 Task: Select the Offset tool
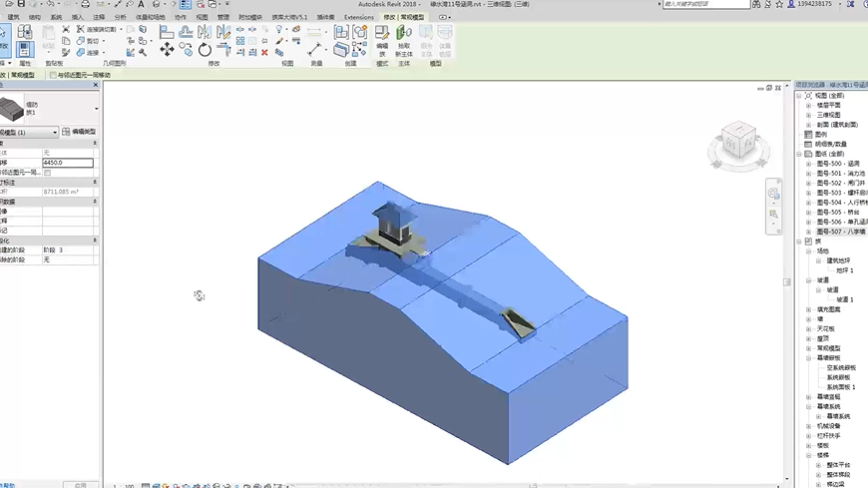(x=186, y=32)
